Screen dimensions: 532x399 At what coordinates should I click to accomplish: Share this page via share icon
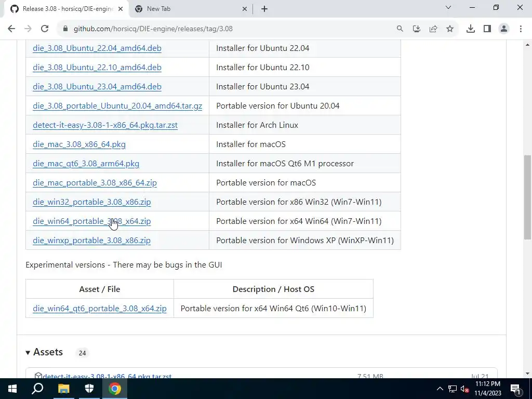433,29
